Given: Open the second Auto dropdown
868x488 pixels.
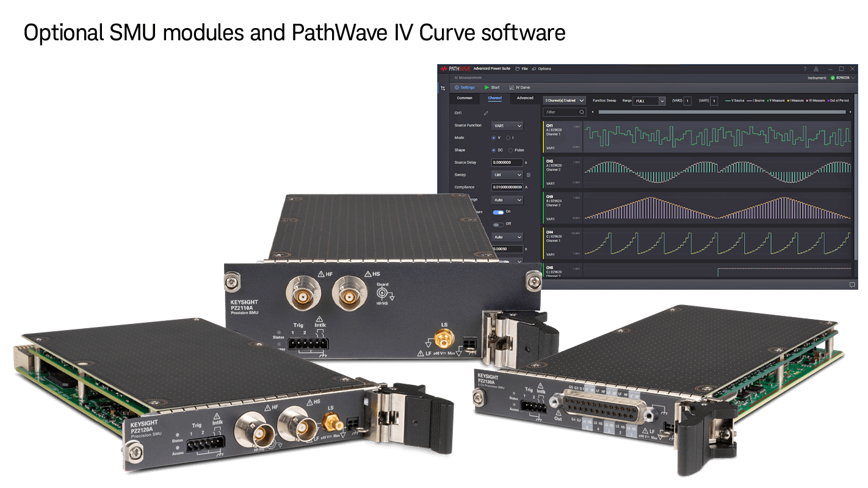Looking at the screenshot, I should tap(507, 237).
